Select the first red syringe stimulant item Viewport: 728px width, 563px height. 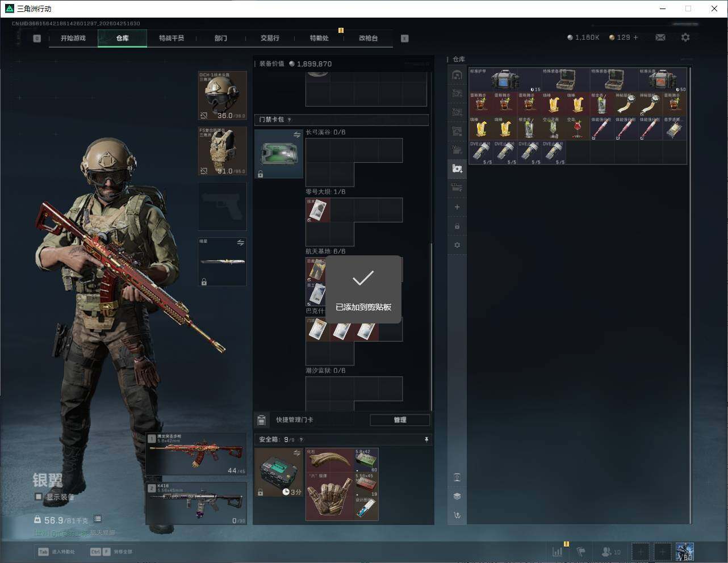tap(602, 128)
